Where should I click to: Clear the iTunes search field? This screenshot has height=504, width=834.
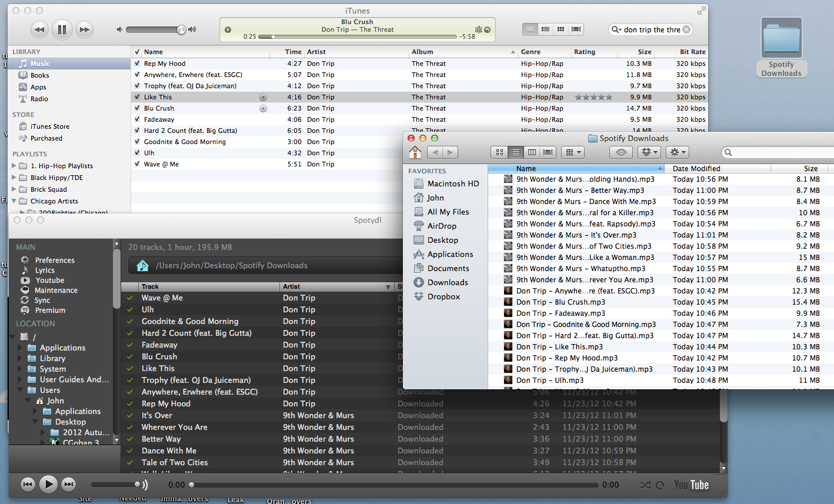point(686,29)
